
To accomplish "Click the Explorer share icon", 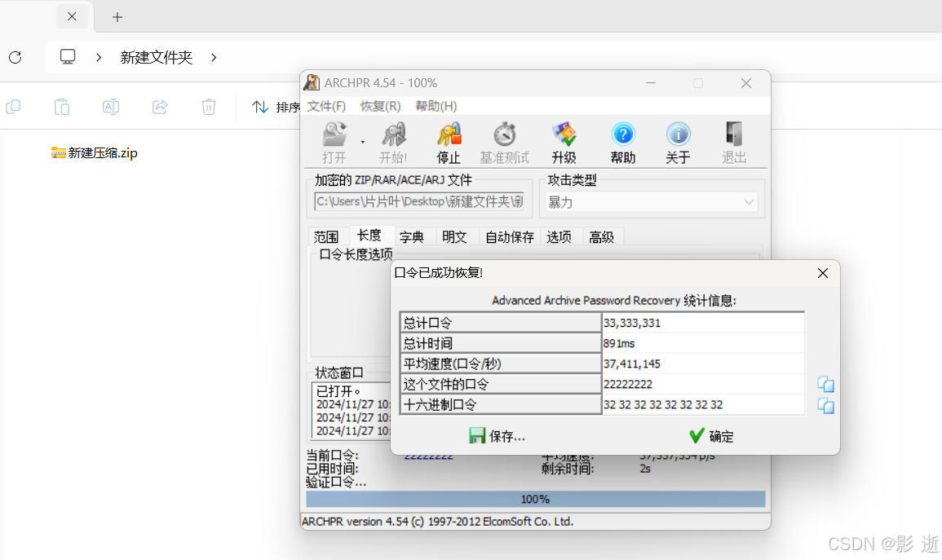I will (160, 107).
